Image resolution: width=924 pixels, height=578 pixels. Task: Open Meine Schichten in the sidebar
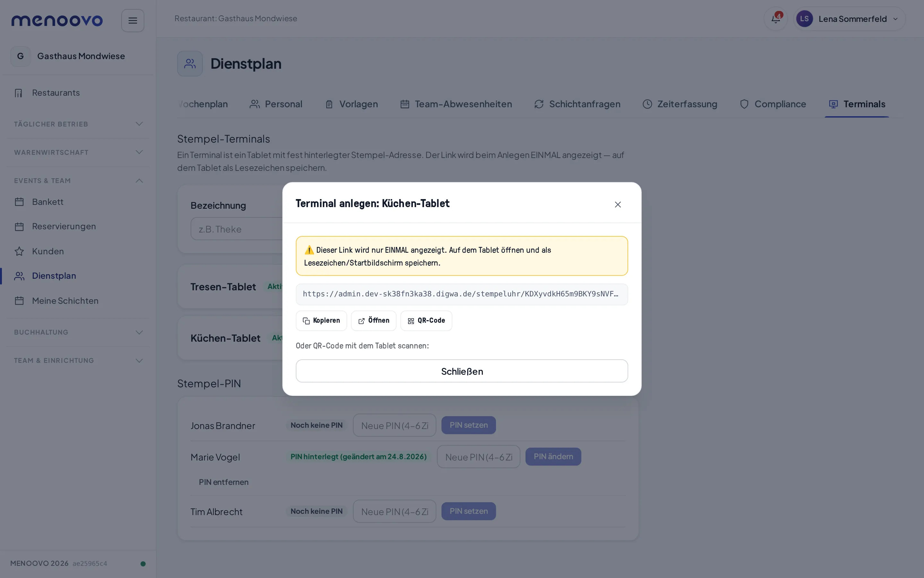coord(78,301)
